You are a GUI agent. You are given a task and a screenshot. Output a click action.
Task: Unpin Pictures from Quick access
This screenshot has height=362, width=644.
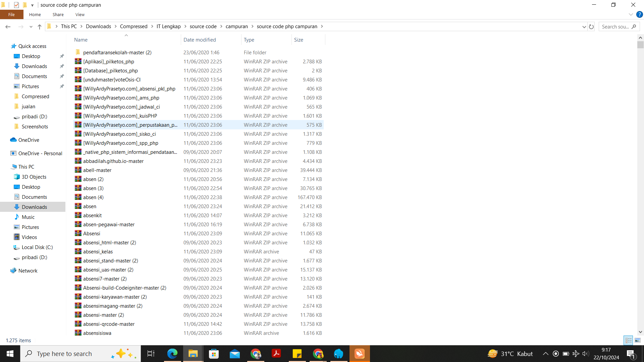point(62,86)
